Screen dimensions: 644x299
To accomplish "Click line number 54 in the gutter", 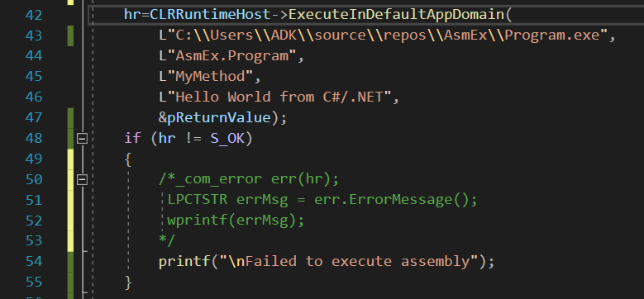I will 33,261.
